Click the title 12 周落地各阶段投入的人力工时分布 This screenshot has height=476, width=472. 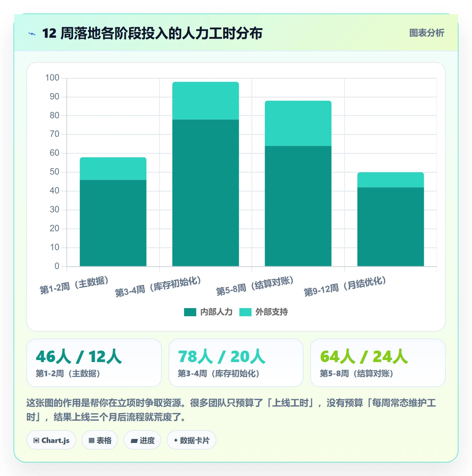[x=152, y=33]
